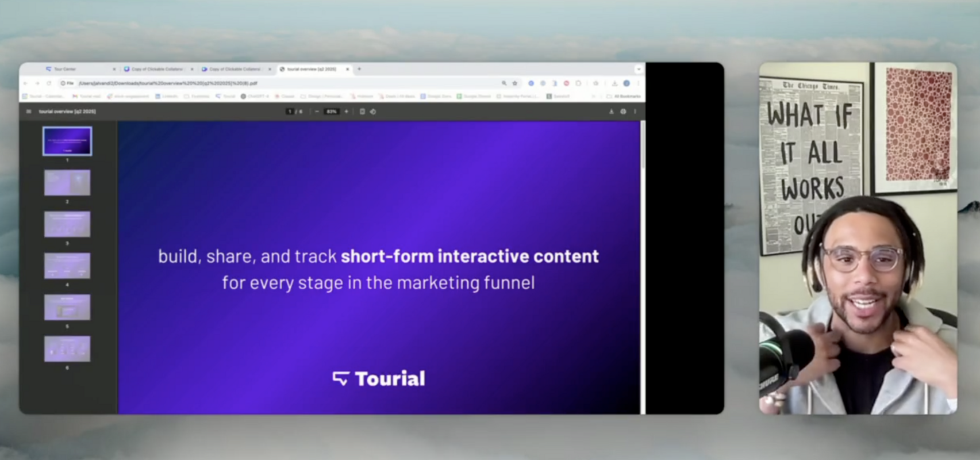Click the File site info chip
This screenshot has width=980, height=460.
(67, 83)
